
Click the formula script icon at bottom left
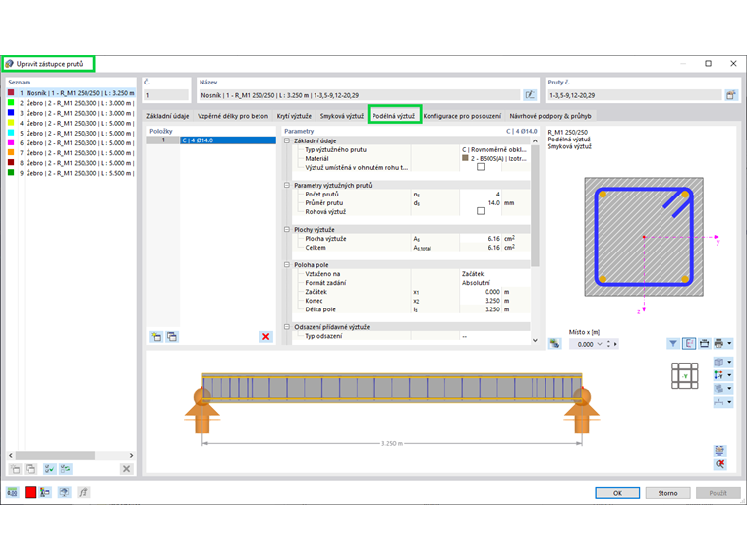[84, 492]
